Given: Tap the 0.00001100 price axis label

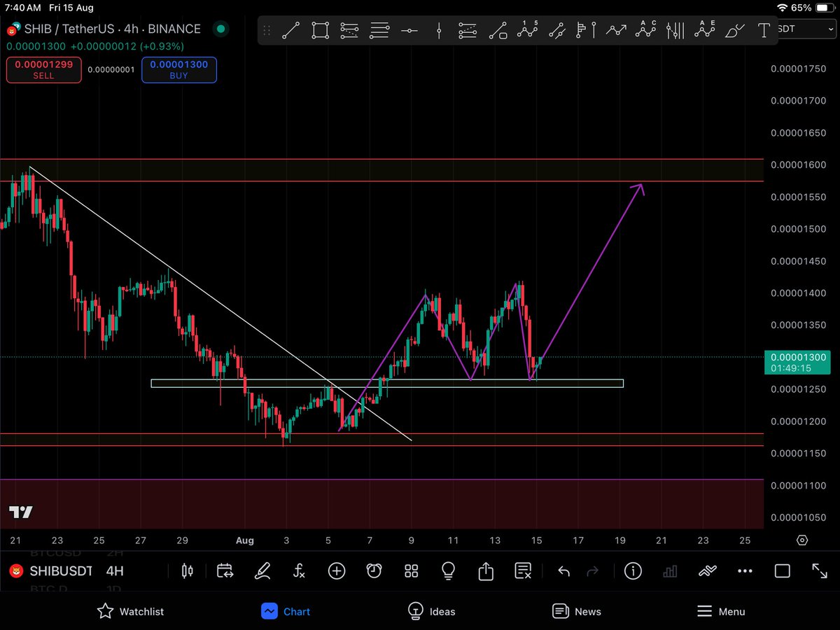Looking at the screenshot, I should point(798,486).
